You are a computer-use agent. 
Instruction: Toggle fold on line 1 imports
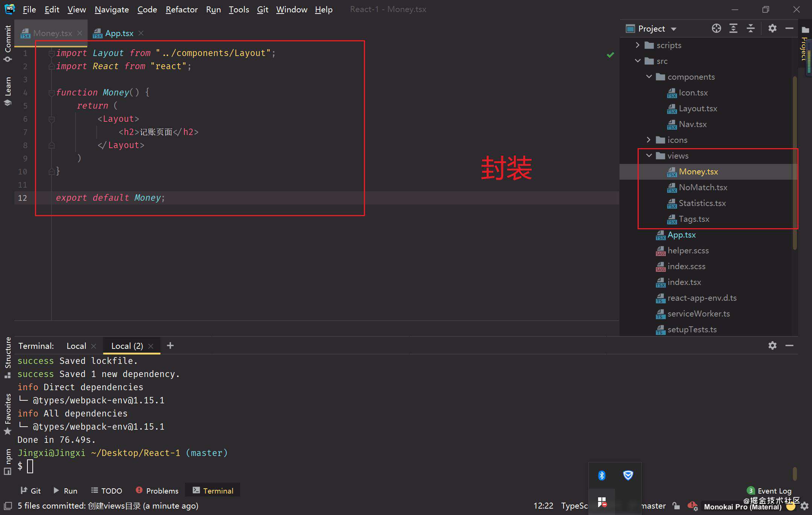pyautogui.click(x=52, y=53)
